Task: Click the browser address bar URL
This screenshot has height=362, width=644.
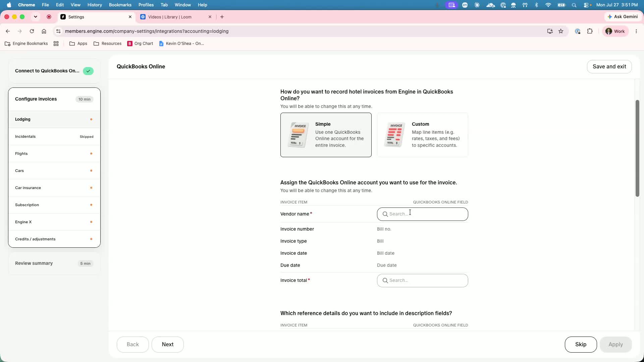Action: click(x=147, y=31)
